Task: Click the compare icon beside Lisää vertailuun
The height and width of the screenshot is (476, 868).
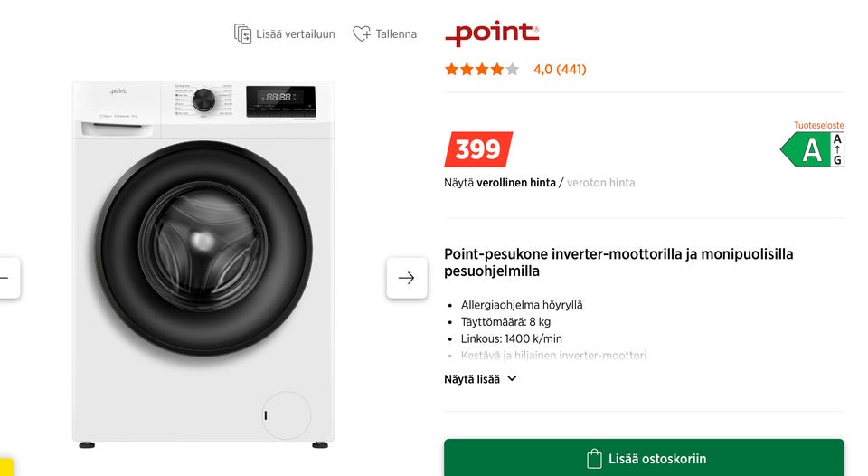Action: (x=242, y=34)
